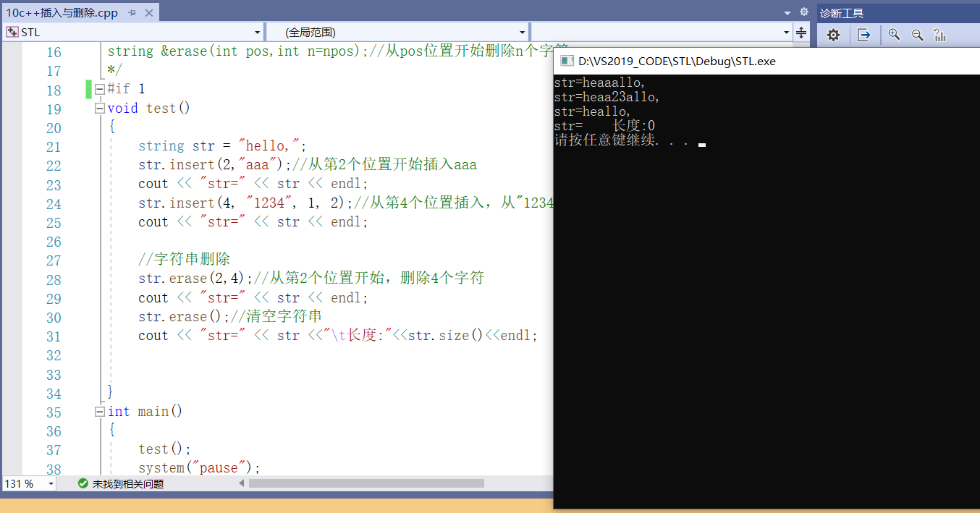Click the system("pause"); line
980x513 pixels.
[x=199, y=468]
